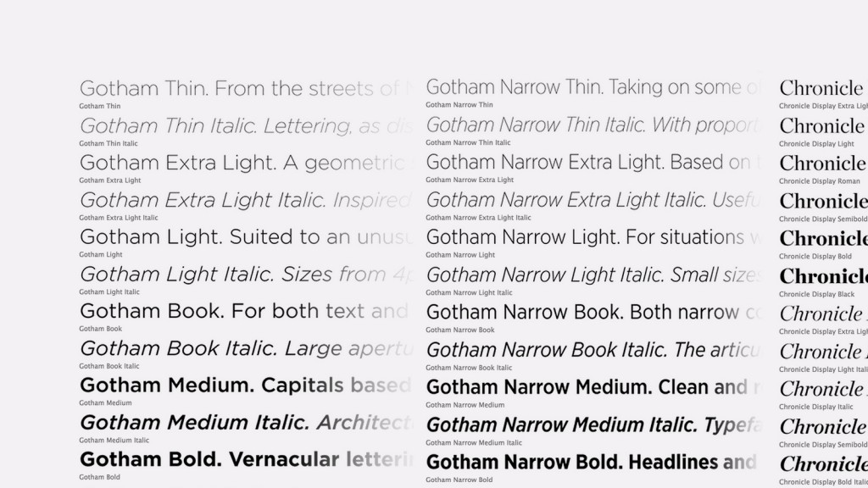
Task: Click the Gotham Narrow Medium Italic caption
Action: tap(474, 442)
